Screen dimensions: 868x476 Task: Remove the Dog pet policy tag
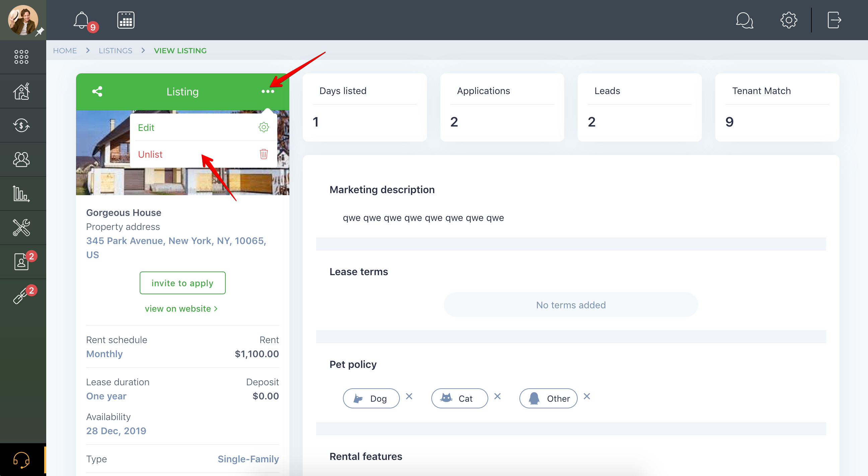click(409, 396)
